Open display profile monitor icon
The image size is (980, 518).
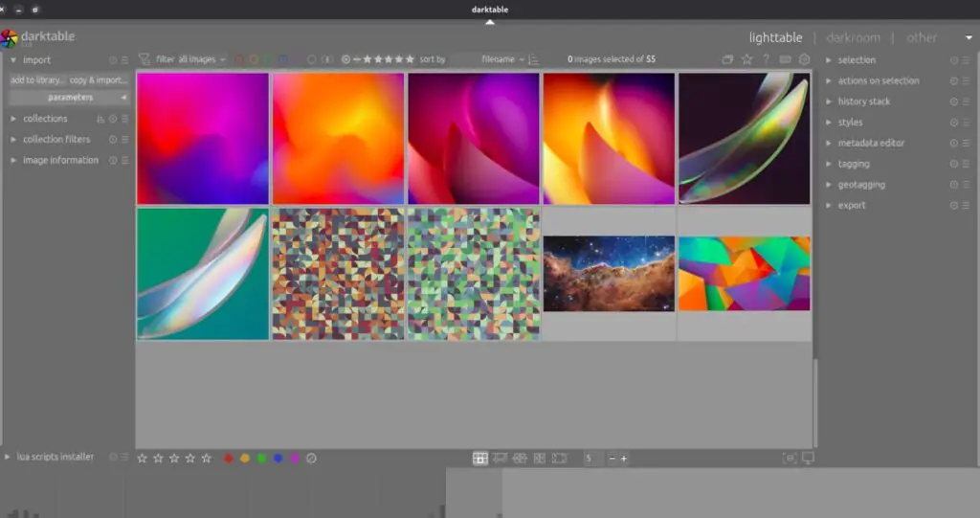pyautogui.click(x=808, y=459)
